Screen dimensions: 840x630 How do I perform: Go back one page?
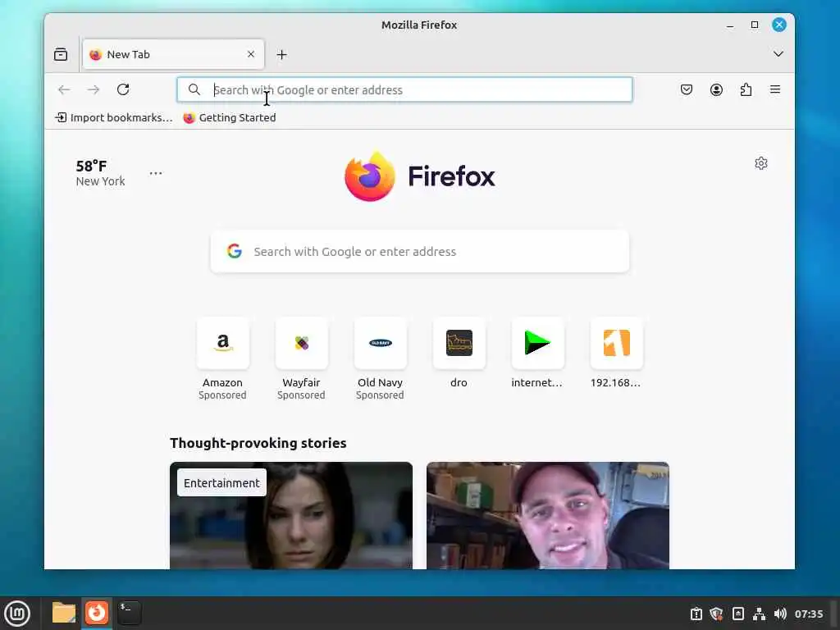[x=64, y=89]
